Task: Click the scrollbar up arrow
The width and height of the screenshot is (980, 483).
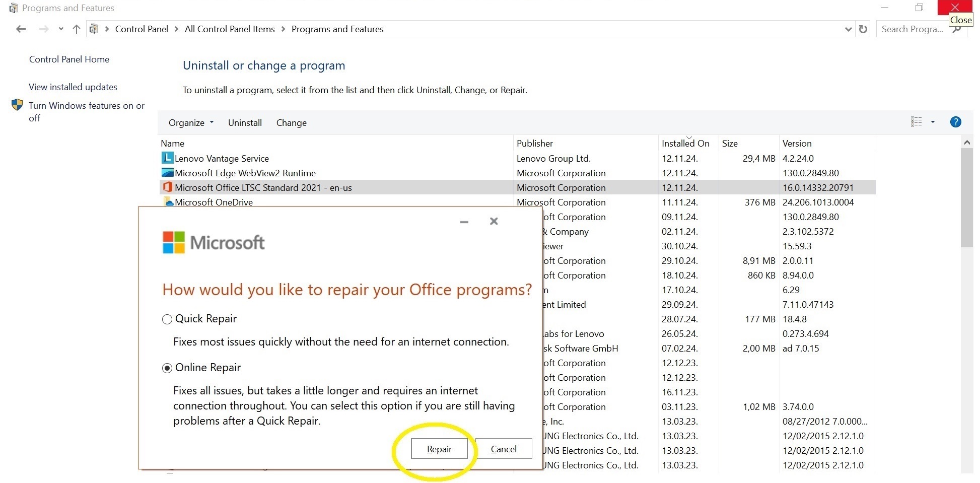Action: click(x=966, y=143)
